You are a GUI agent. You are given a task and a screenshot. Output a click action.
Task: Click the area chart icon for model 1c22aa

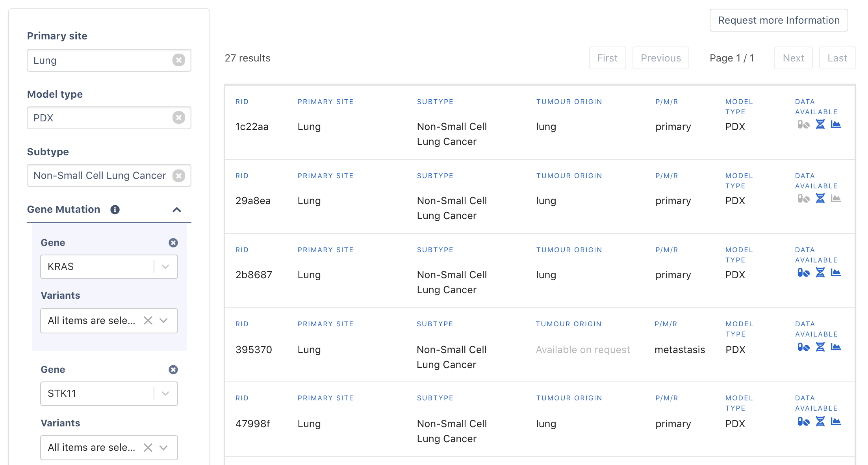point(836,125)
